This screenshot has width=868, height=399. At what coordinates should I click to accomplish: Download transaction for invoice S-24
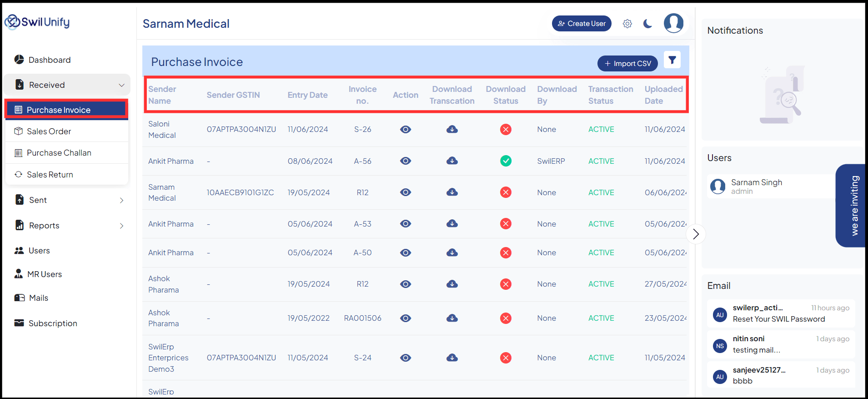(x=452, y=358)
